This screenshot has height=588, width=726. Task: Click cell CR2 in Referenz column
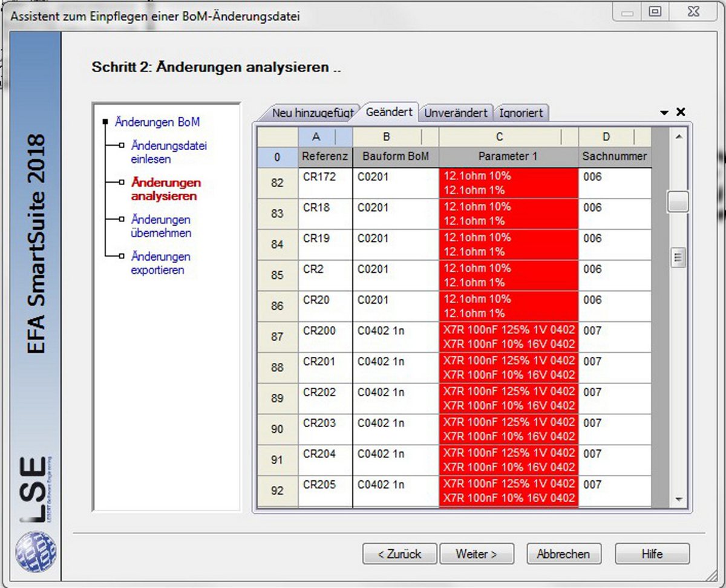tap(325, 275)
